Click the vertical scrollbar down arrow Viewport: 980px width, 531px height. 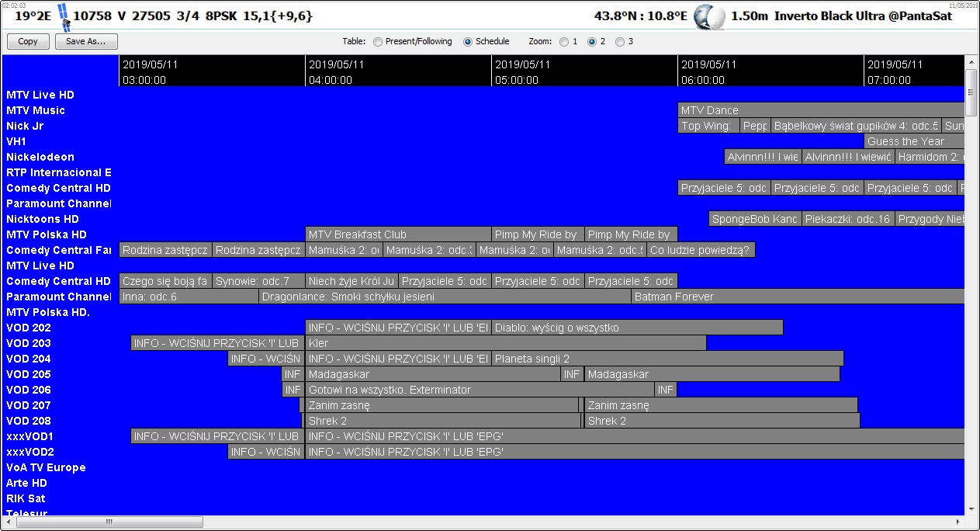point(971,508)
